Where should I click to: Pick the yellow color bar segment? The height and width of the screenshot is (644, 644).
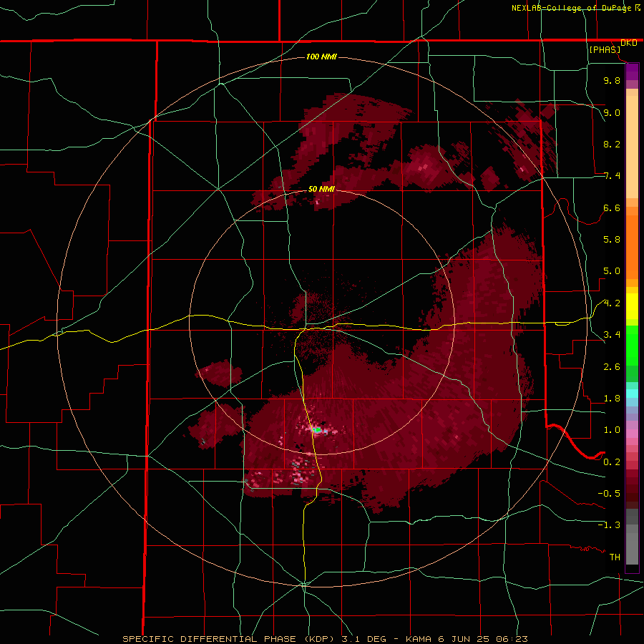(x=632, y=306)
